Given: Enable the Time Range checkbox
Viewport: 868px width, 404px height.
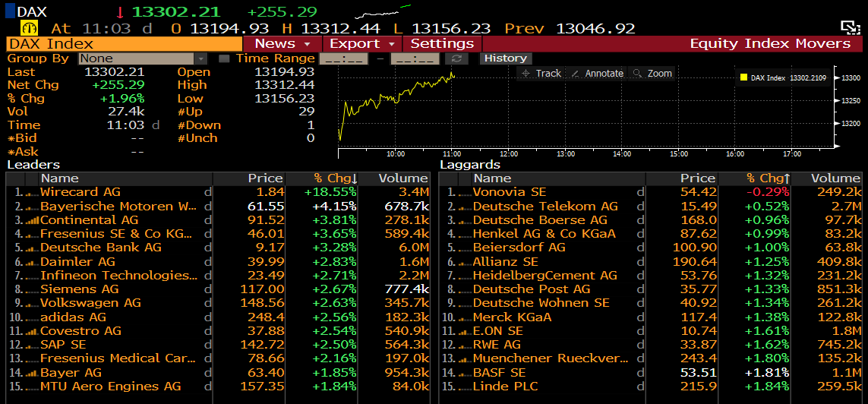Looking at the screenshot, I should click(223, 58).
